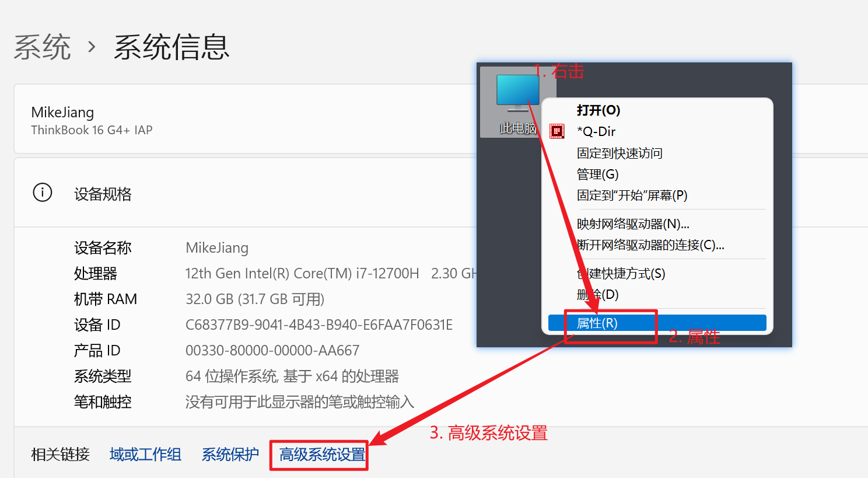Choose 创建快捷方式(S) menu item
868x478 pixels.
[x=621, y=273]
